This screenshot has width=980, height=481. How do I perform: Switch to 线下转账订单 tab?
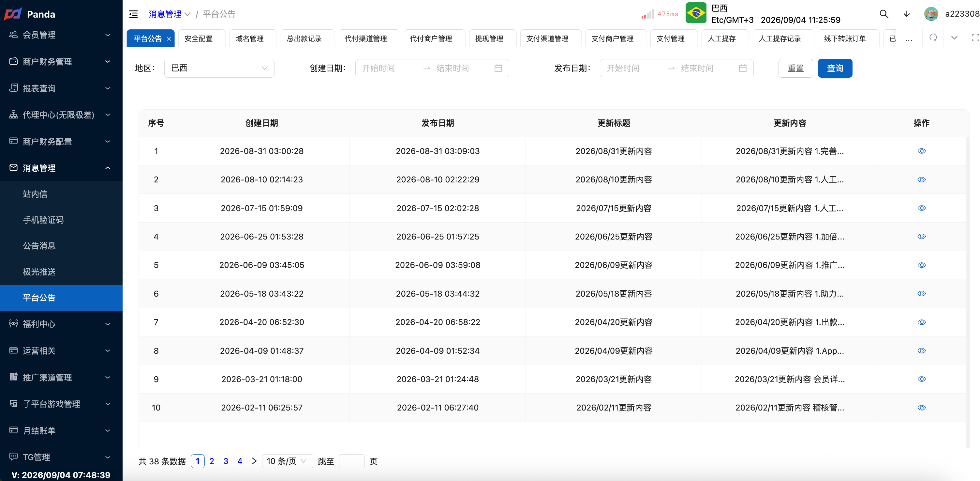[848, 39]
